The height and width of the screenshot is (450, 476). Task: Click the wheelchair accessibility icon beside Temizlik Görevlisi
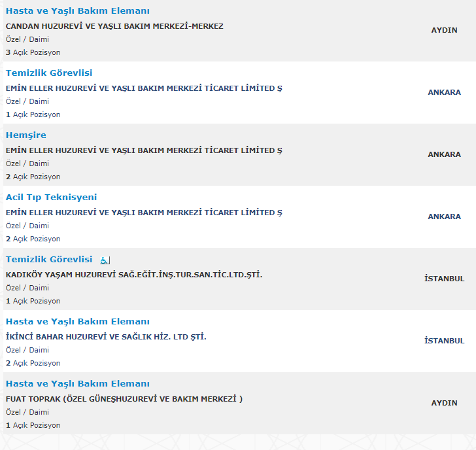click(105, 260)
